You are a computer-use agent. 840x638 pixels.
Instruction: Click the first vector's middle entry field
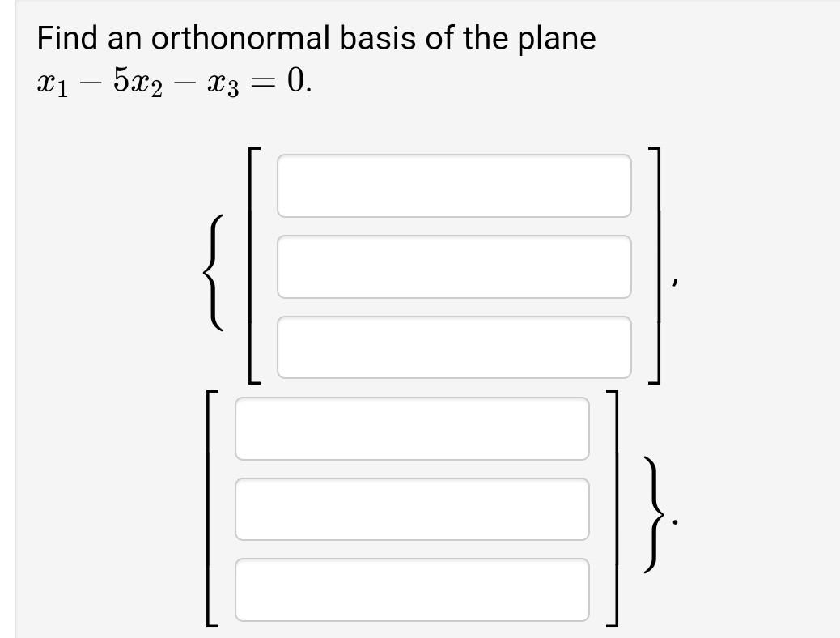pyautogui.click(x=454, y=267)
